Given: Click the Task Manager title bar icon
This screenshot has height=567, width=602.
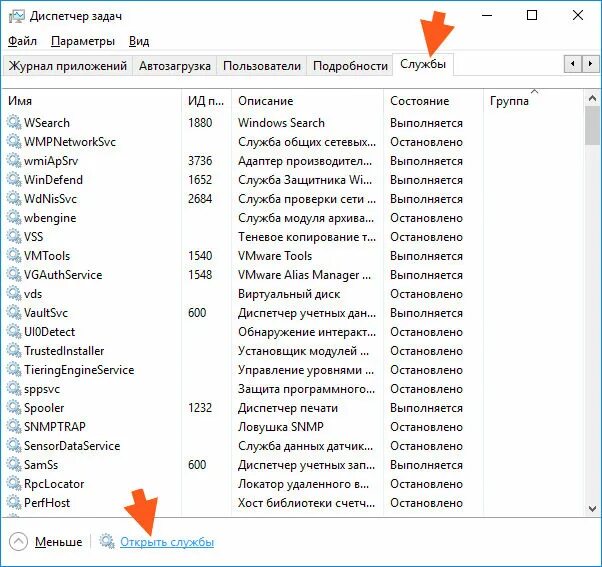Looking at the screenshot, I should (17, 16).
